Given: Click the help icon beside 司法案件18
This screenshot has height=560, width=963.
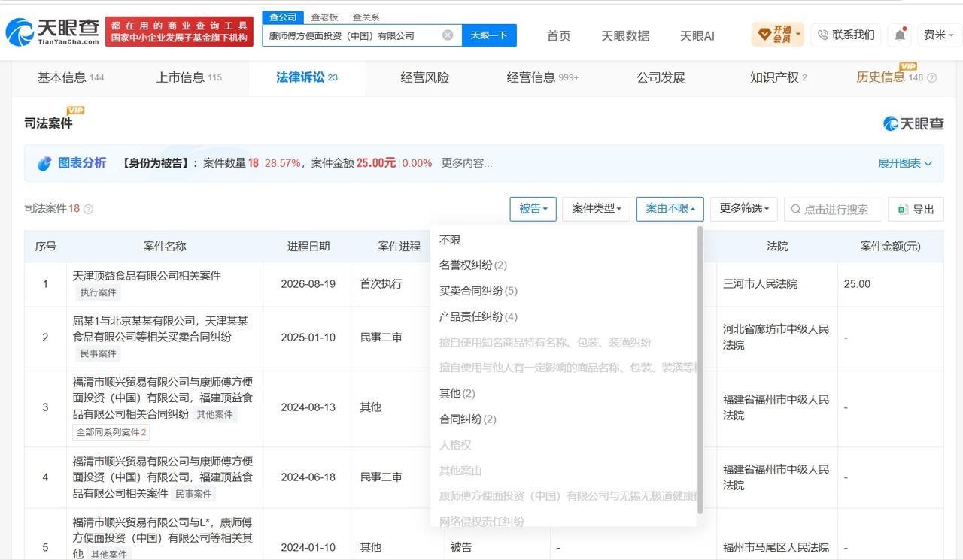Looking at the screenshot, I should point(88,209).
